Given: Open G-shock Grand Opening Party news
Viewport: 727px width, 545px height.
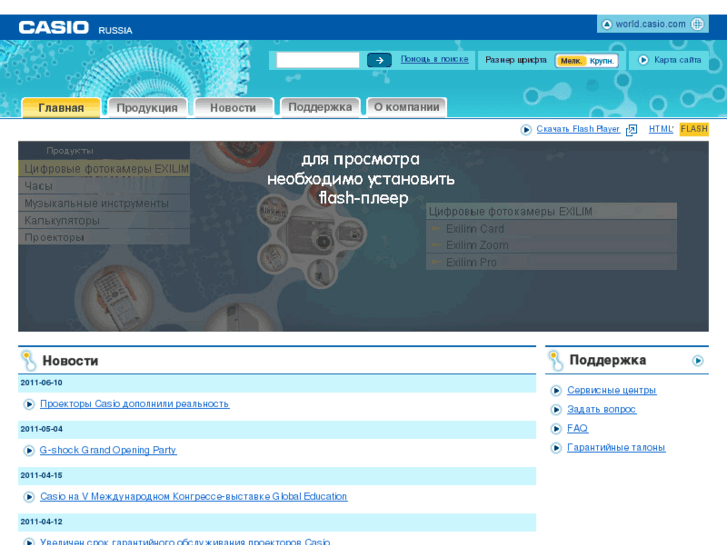Looking at the screenshot, I should [108, 450].
